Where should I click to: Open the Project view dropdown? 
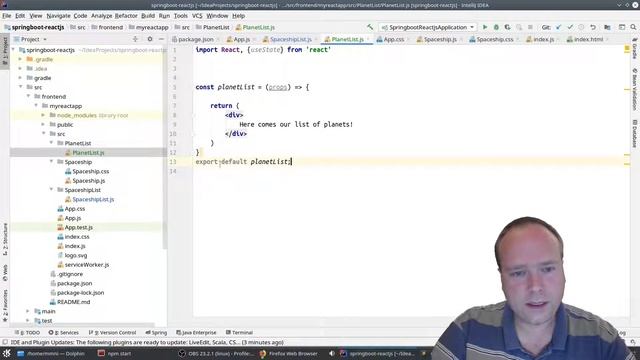click(x=31, y=39)
